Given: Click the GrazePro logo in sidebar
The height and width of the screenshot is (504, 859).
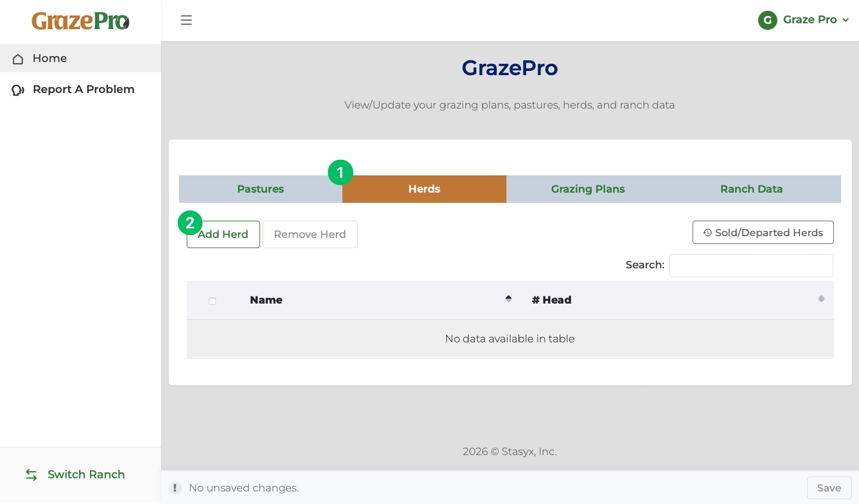Looking at the screenshot, I should coord(81,21).
